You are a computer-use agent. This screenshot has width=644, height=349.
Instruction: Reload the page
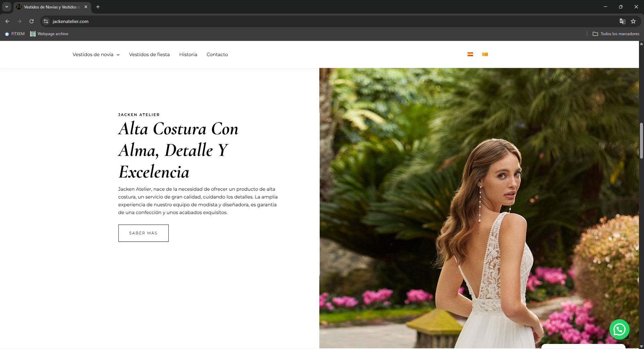click(x=32, y=21)
